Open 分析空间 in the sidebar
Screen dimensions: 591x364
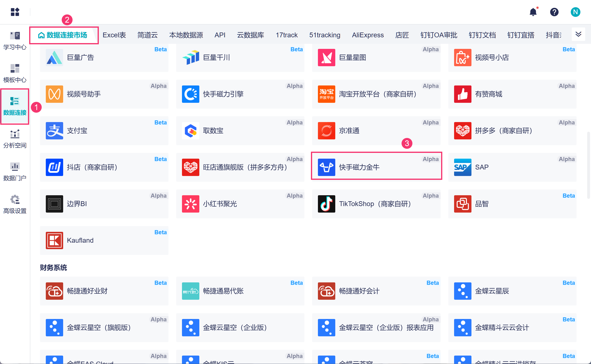(x=15, y=139)
